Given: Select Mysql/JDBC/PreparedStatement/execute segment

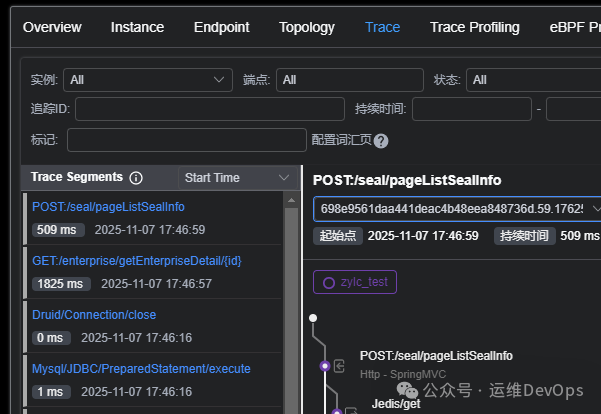Looking at the screenshot, I should [141, 369].
